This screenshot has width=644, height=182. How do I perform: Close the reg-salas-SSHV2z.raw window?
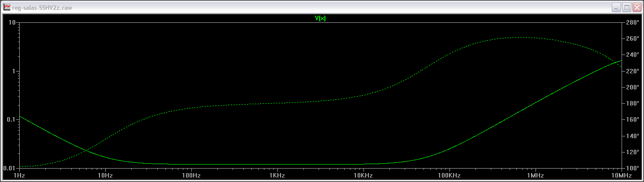pyautogui.click(x=636, y=8)
